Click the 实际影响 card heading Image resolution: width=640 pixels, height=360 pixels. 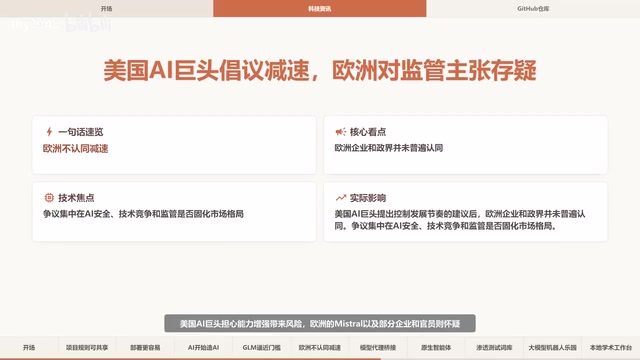368,198
